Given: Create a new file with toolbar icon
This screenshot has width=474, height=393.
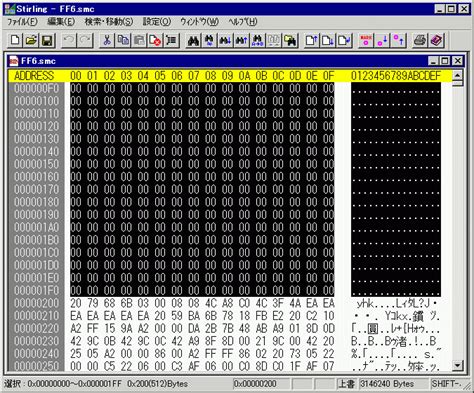Looking at the screenshot, I should point(15,40).
